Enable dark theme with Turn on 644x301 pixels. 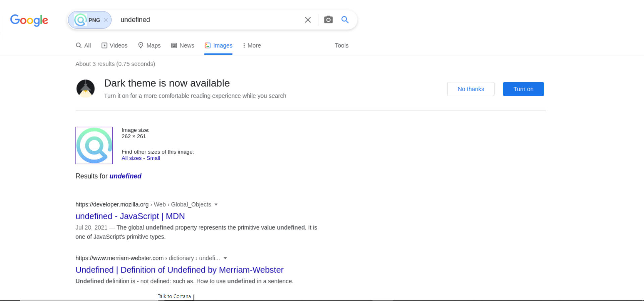click(523, 89)
